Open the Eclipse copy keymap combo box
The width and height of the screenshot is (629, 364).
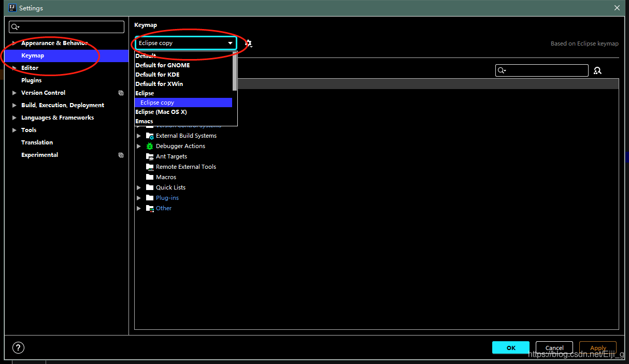186,43
